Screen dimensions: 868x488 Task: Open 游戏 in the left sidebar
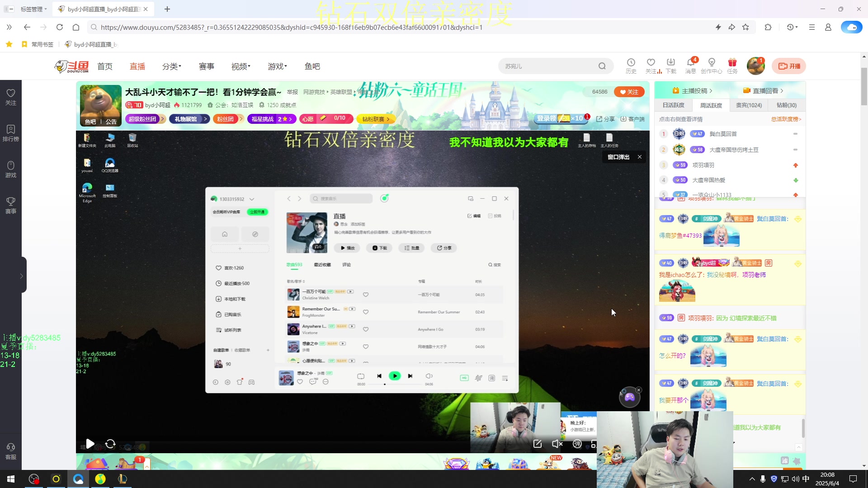point(11,169)
